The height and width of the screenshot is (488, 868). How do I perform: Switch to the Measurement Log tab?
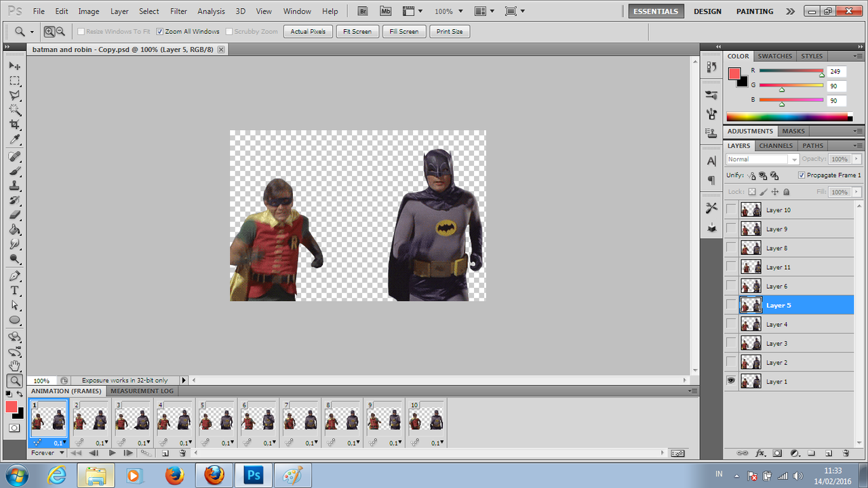pos(142,391)
